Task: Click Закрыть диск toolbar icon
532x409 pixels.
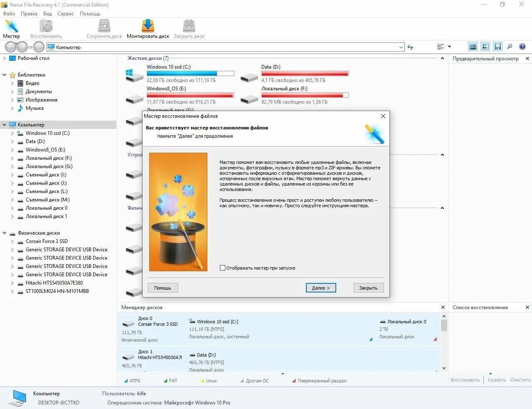Action: pyautogui.click(x=189, y=29)
